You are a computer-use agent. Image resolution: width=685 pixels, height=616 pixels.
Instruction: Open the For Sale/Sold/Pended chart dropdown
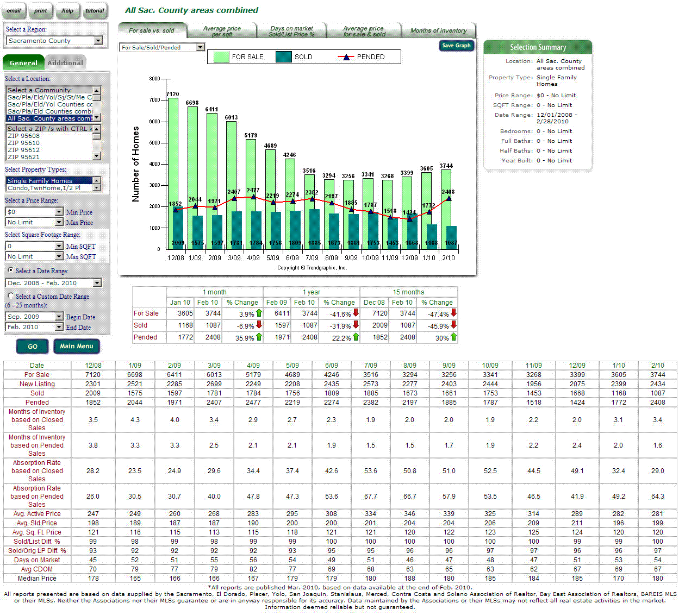pos(162,47)
